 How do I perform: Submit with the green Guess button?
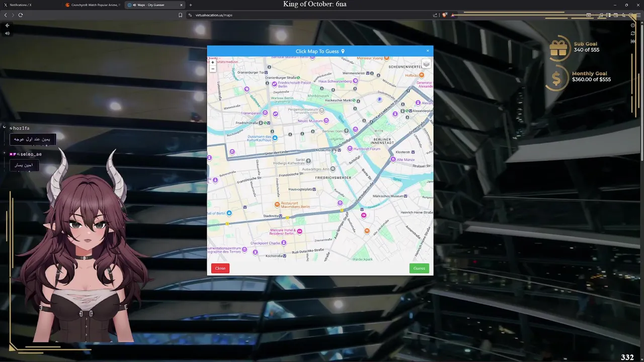click(x=419, y=268)
